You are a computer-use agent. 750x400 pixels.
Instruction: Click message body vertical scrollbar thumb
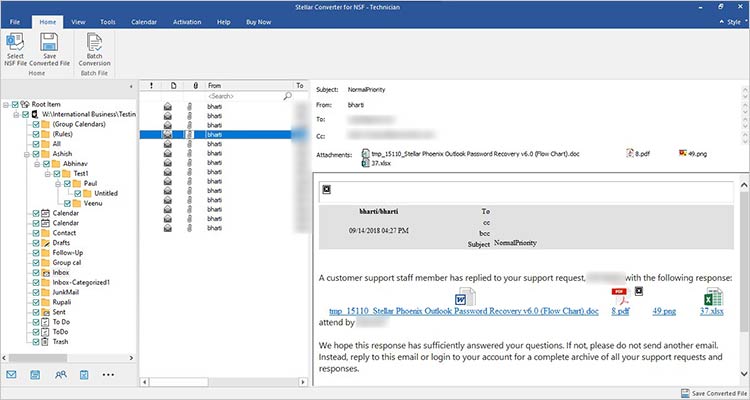tap(744, 261)
